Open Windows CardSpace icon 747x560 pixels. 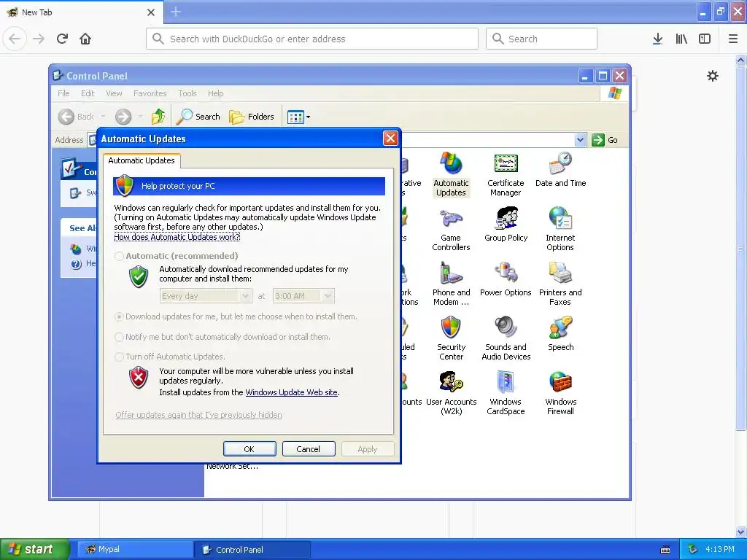point(506,393)
